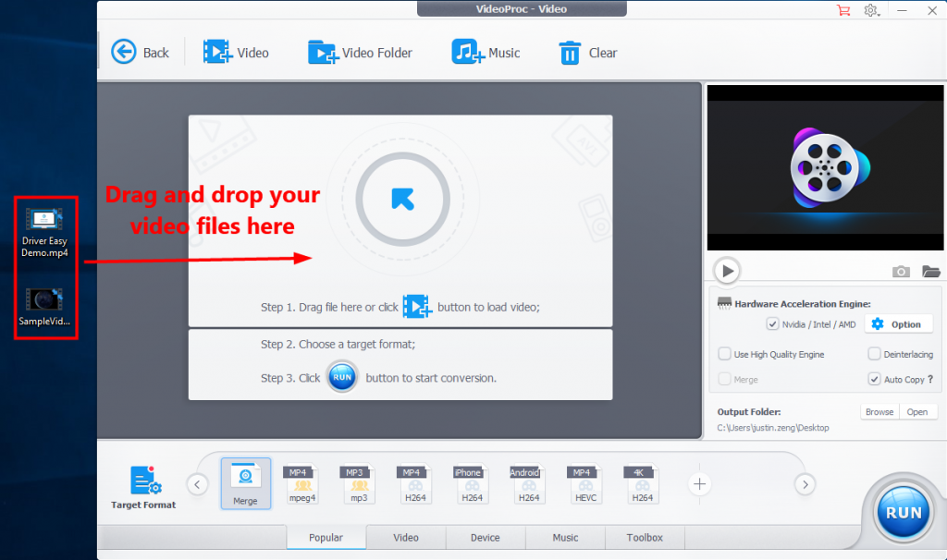Switch to the Device tab
Viewport: 947px width, 560px height.
click(485, 538)
